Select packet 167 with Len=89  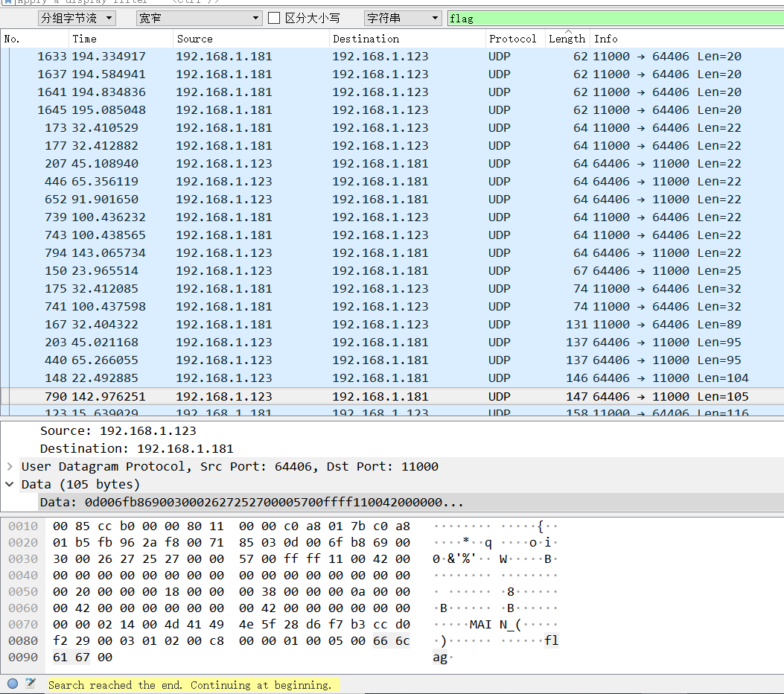(392, 325)
